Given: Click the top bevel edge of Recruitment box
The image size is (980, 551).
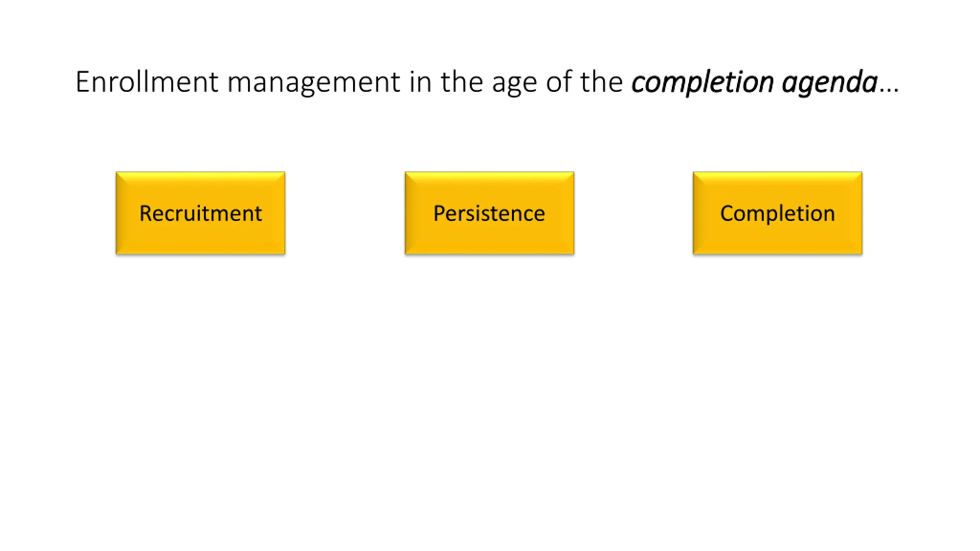Looking at the screenshot, I should coord(200,177).
